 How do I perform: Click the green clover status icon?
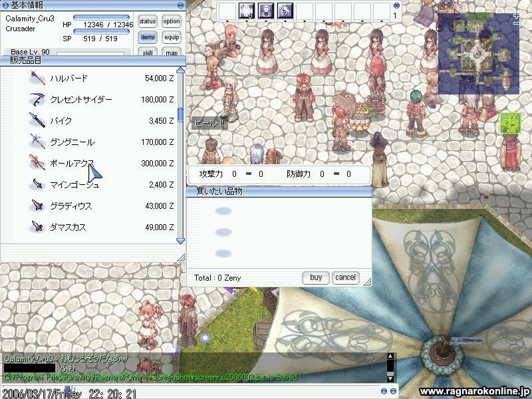(x=510, y=124)
